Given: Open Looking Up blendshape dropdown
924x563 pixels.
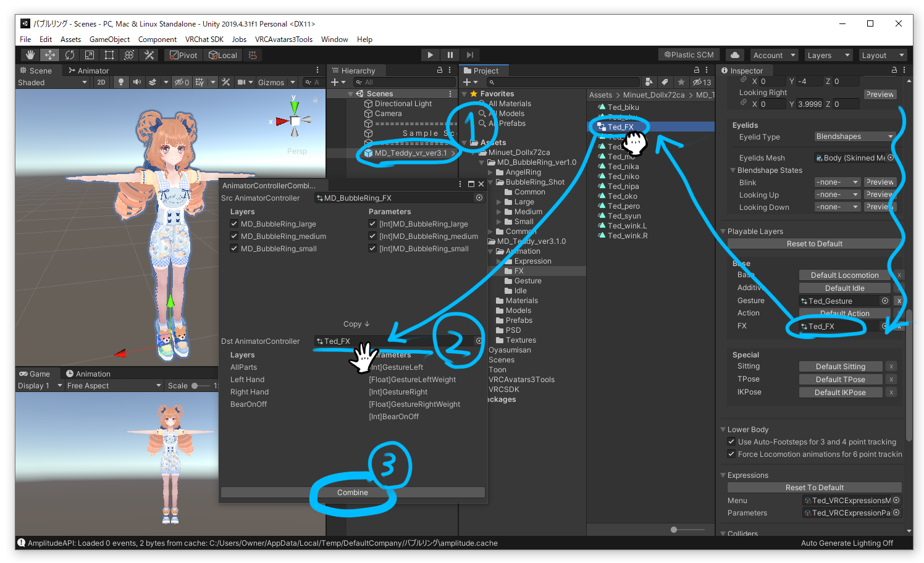Looking at the screenshot, I should (x=837, y=194).
